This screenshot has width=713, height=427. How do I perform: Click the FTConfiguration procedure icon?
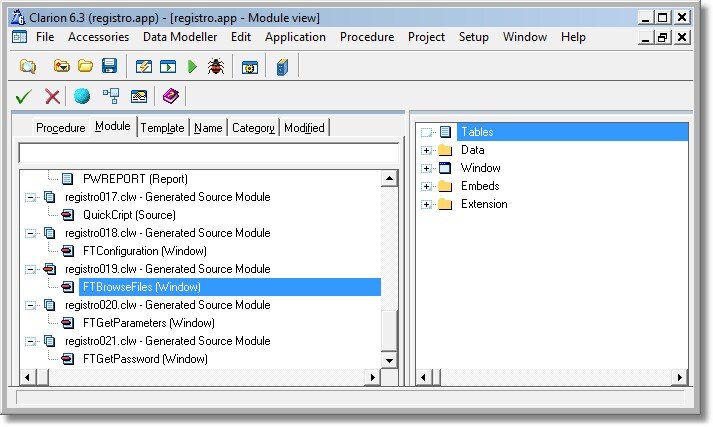(67, 251)
